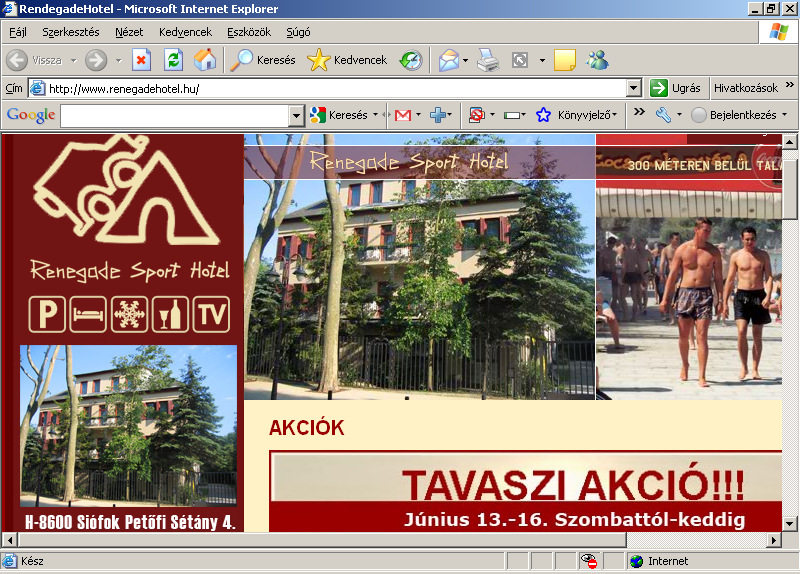Go to the home page icon
800x574 pixels.
pos(205,60)
